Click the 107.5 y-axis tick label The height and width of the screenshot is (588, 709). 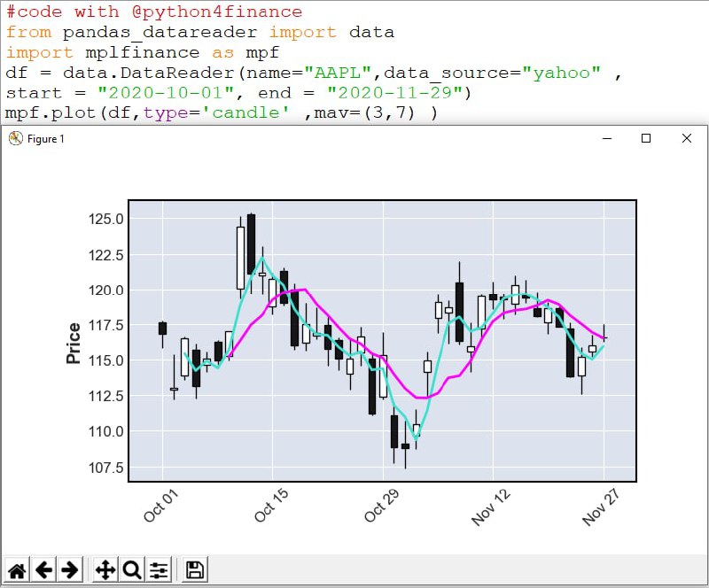(105, 468)
